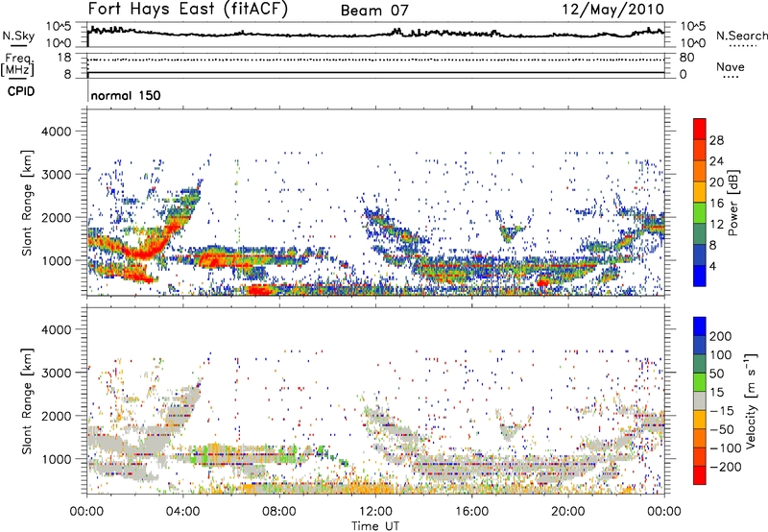Click the '200' velocity color bar label

coord(720,336)
